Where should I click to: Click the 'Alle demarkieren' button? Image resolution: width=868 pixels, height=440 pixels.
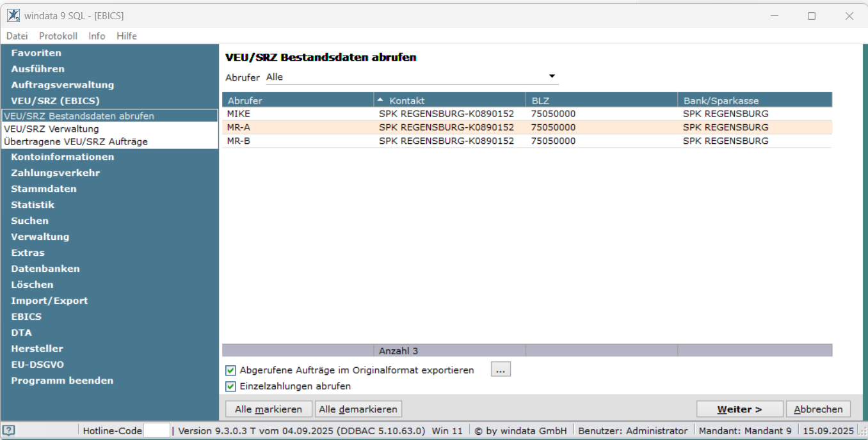pos(358,409)
